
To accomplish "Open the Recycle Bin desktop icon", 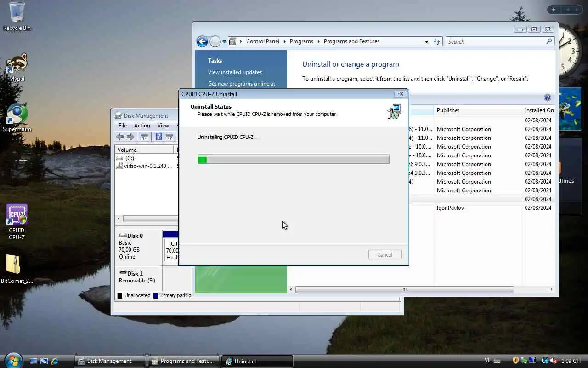I will 17,17.
